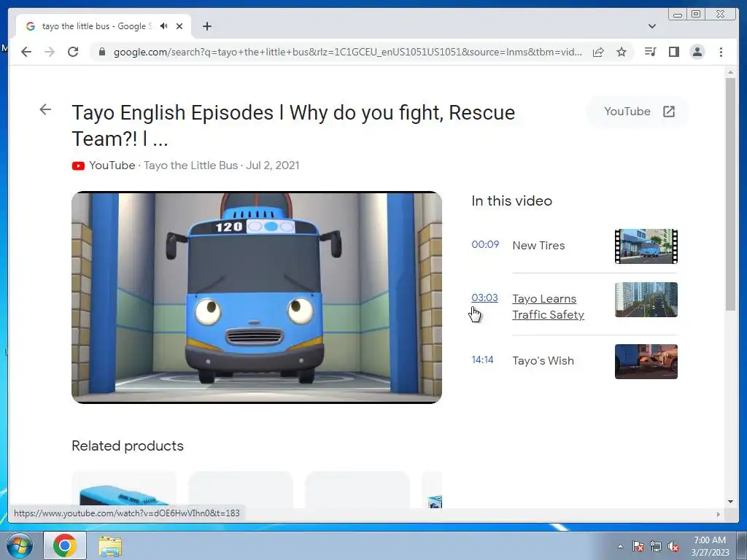This screenshot has height=560, width=747.
Task: Click the address bar URL
Action: (347, 52)
